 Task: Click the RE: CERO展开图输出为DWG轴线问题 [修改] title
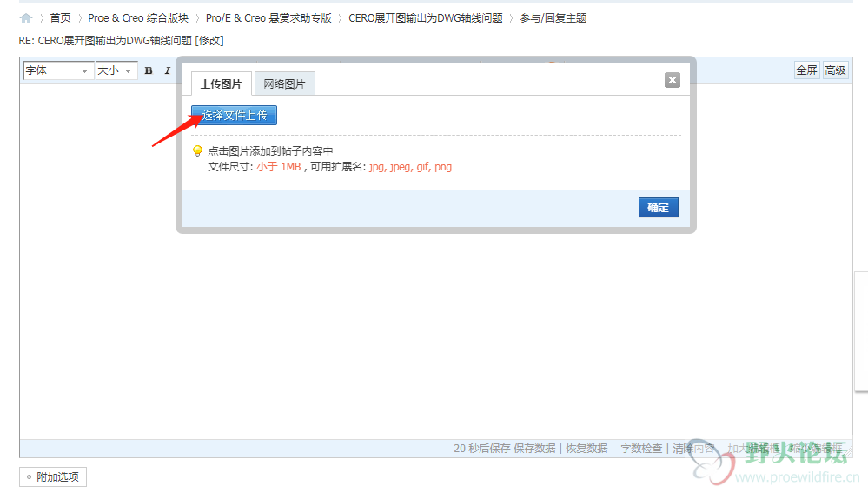pos(122,41)
